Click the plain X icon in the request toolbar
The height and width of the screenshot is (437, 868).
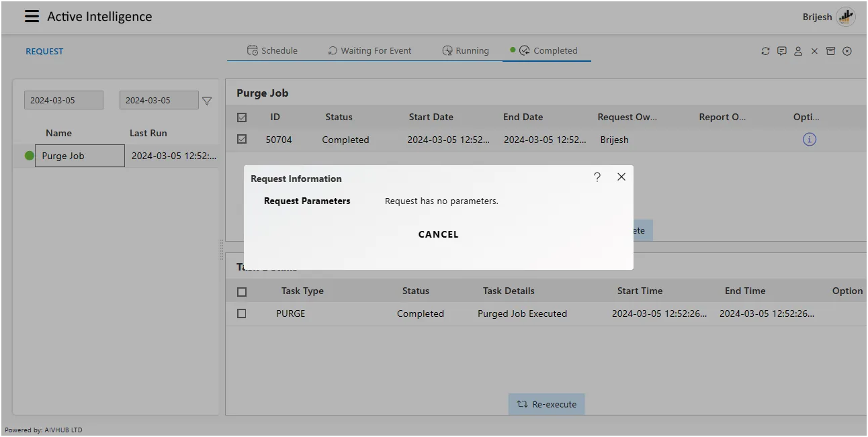tap(814, 51)
